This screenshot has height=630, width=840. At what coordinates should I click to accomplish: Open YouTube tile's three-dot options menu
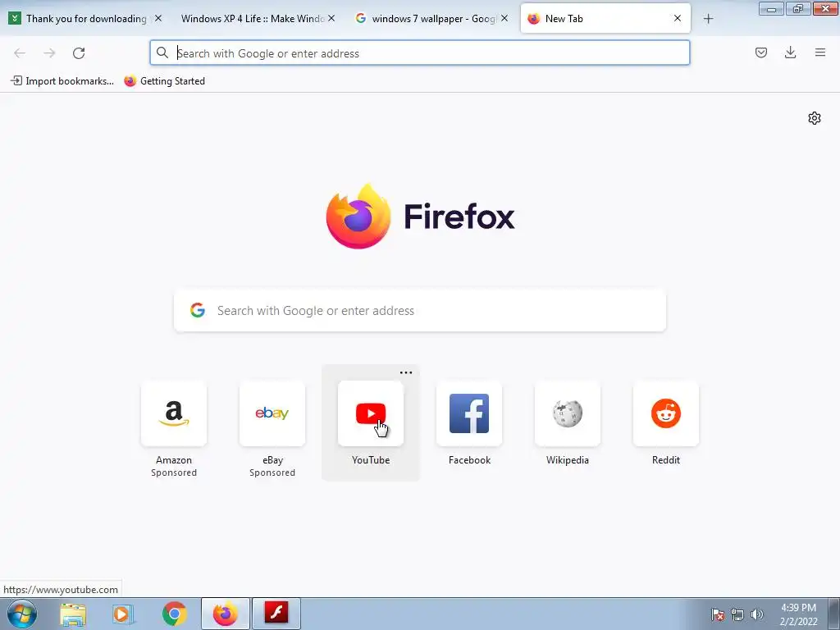pyautogui.click(x=406, y=373)
